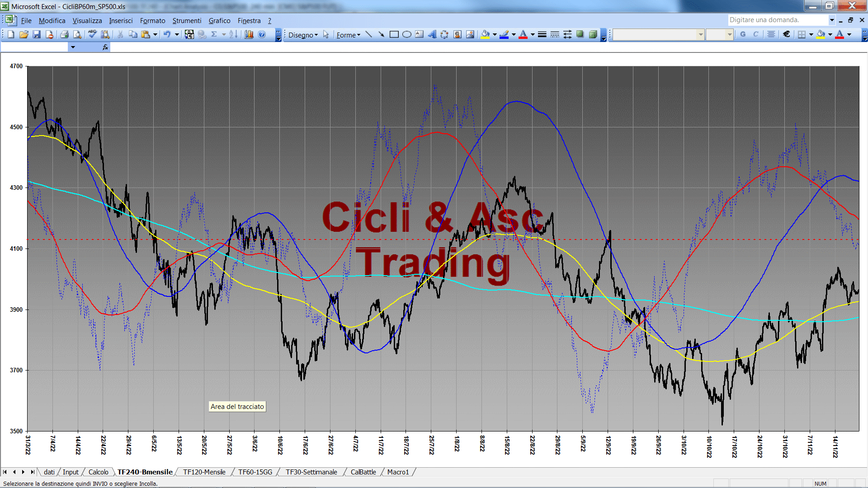868x488 pixels.
Task: Select the Rectangle shape tool
Action: 394,34
